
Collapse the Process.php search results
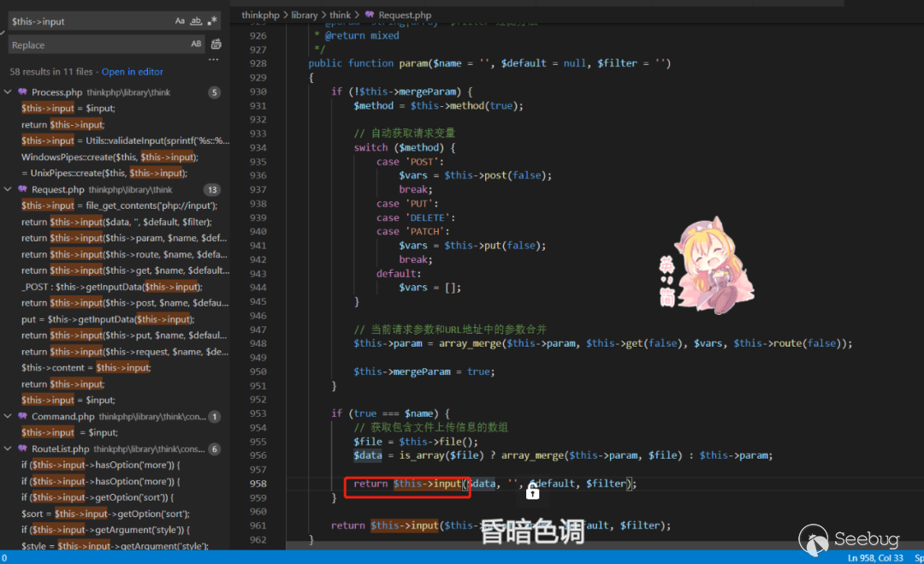(x=8, y=92)
